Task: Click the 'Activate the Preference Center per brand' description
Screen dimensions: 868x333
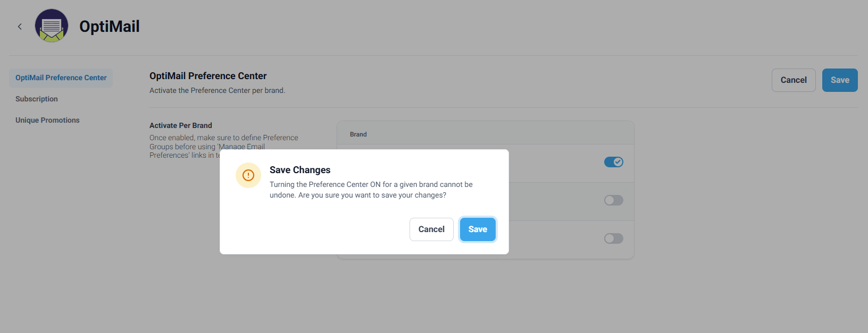Action: click(217, 90)
